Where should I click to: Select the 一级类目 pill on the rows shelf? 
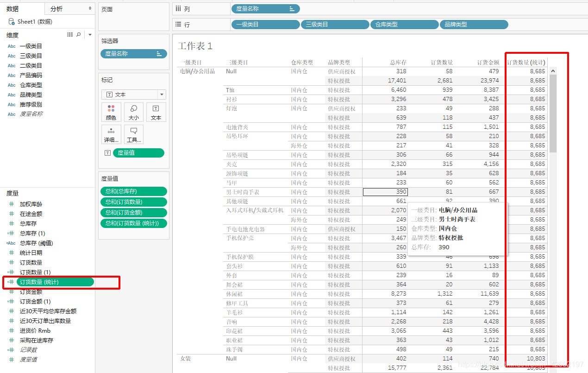click(265, 25)
